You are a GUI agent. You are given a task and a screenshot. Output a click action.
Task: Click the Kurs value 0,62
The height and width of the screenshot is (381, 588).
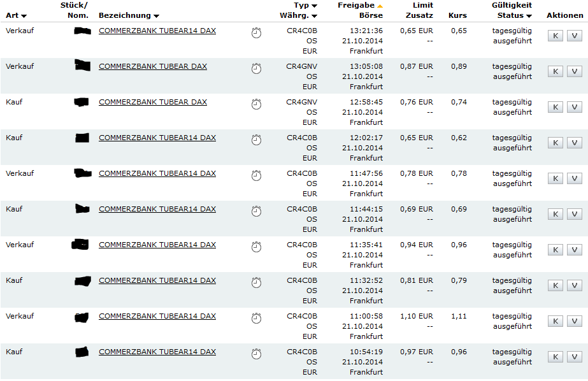tap(459, 138)
